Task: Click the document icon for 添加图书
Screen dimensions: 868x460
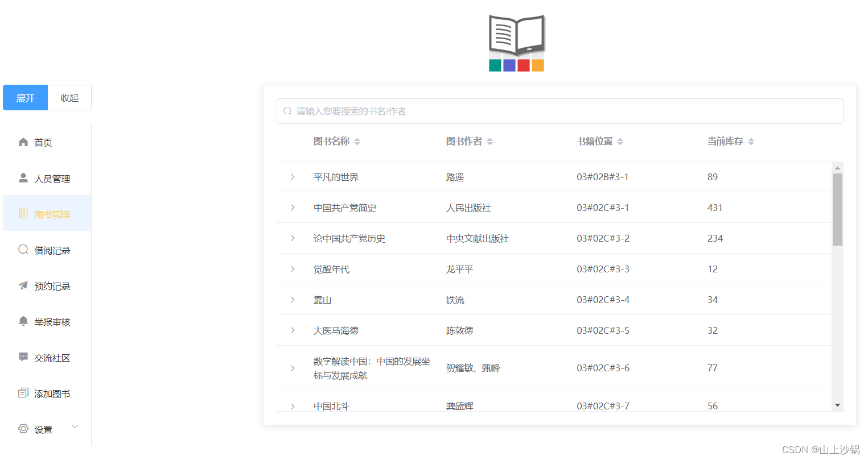Action: pos(23,393)
